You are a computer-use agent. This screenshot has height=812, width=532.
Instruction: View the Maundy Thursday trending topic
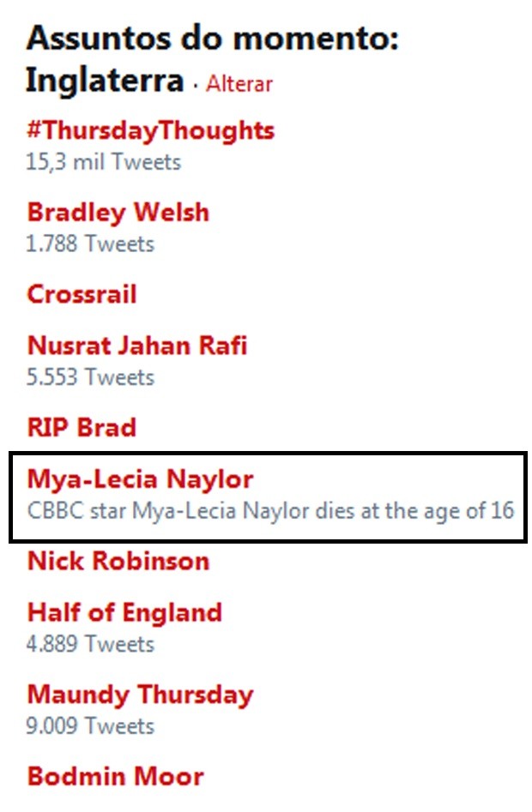tap(141, 695)
